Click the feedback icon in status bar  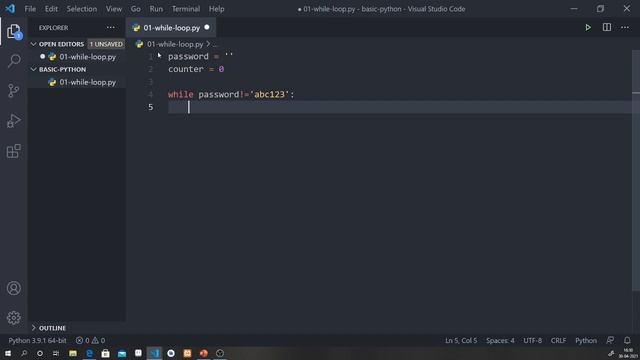tap(610, 340)
